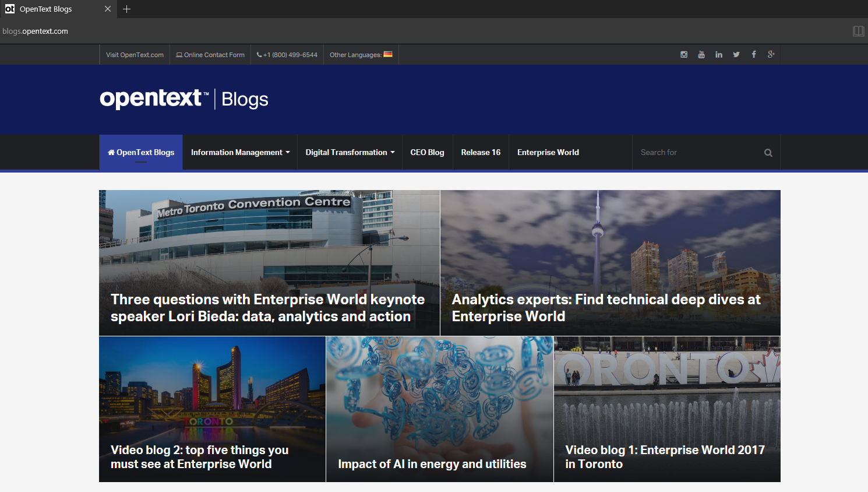Select the German flag language icon
Image resolution: width=868 pixels, height=492 pixels.
388,54
